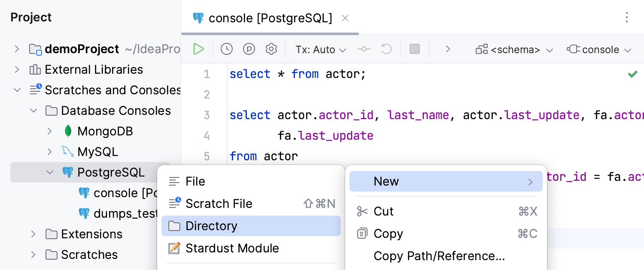Image resolution: width=644 pixels, height=270 pixels.
Task: Click the External Libraries icon
Action: [x=35, y=69]
